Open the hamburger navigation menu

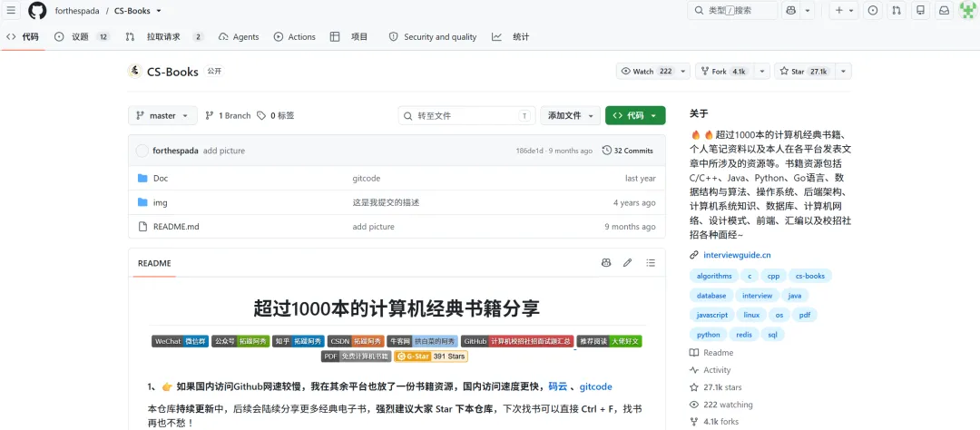coord(11,11)
